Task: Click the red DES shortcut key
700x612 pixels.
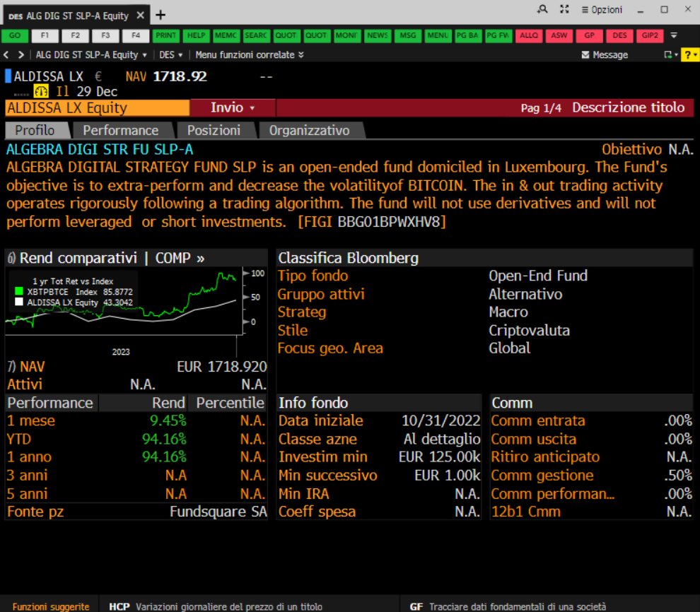Action: coord(619,35)
